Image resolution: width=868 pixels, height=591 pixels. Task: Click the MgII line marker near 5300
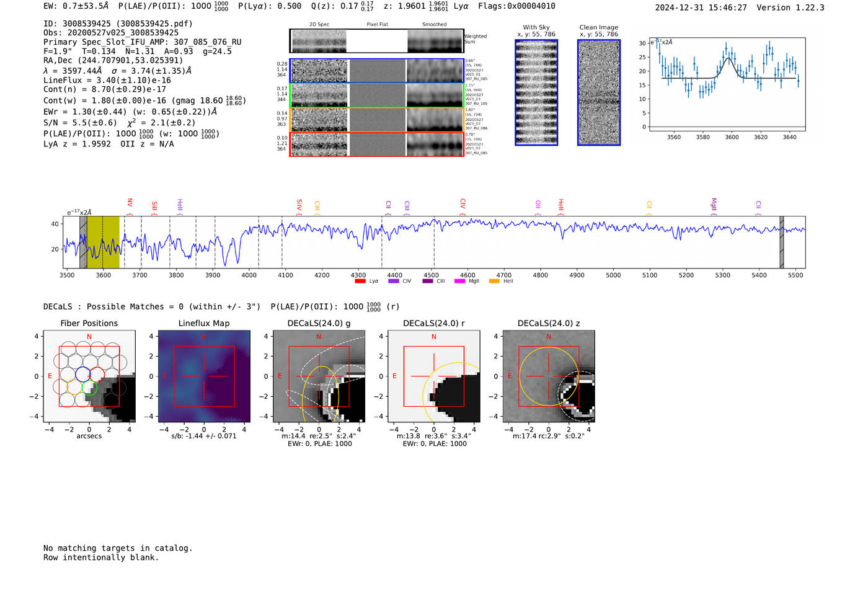714,205
